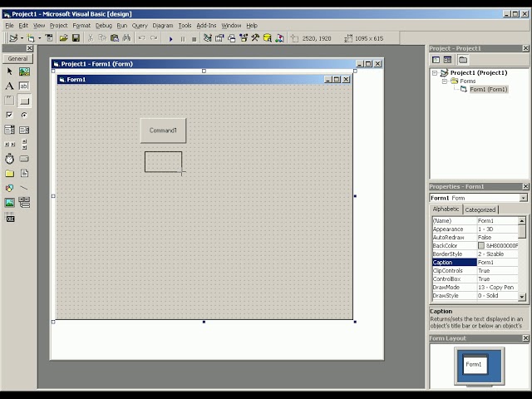Click the Add Form toolbar icon
Screen dimensions: 532x399
point(32,38)
